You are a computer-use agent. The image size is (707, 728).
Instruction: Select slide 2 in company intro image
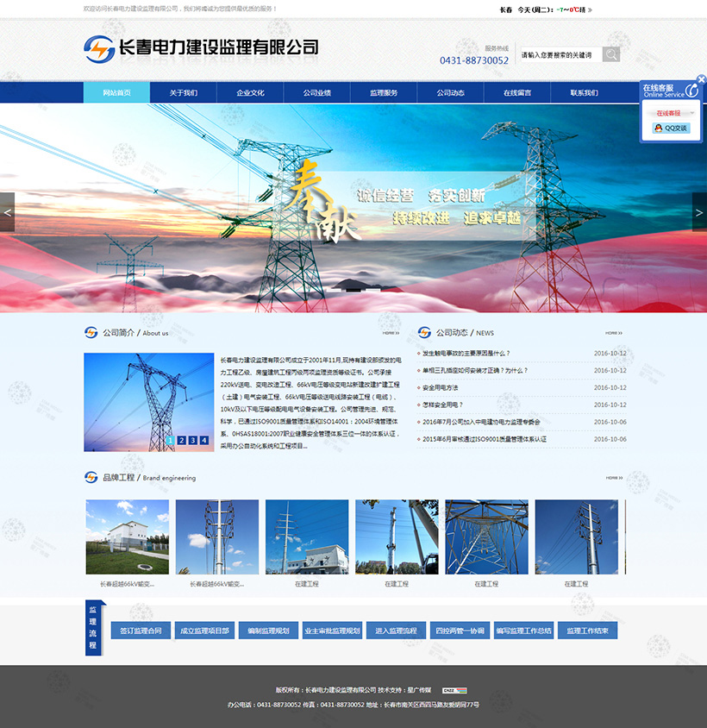click(x=182, y=440)
